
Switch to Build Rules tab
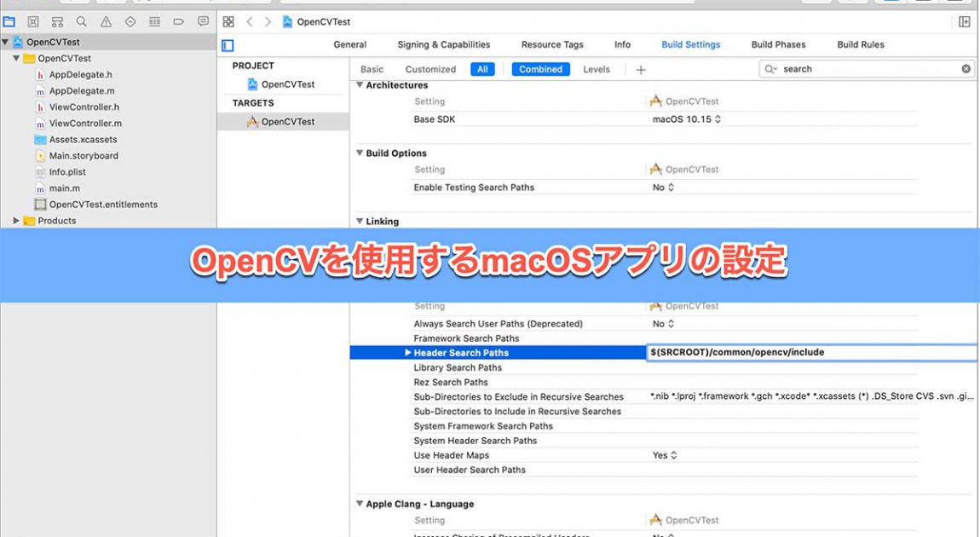tap(861, 44)
